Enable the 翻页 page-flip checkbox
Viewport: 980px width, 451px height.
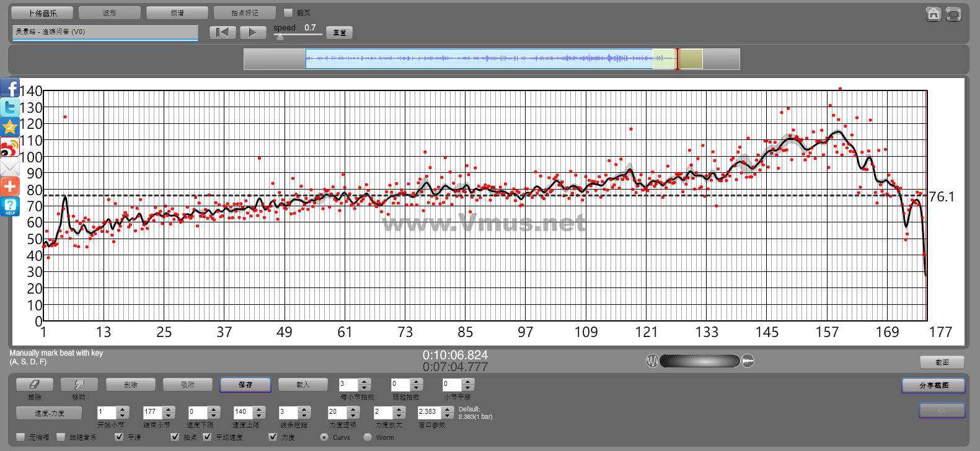288,12
